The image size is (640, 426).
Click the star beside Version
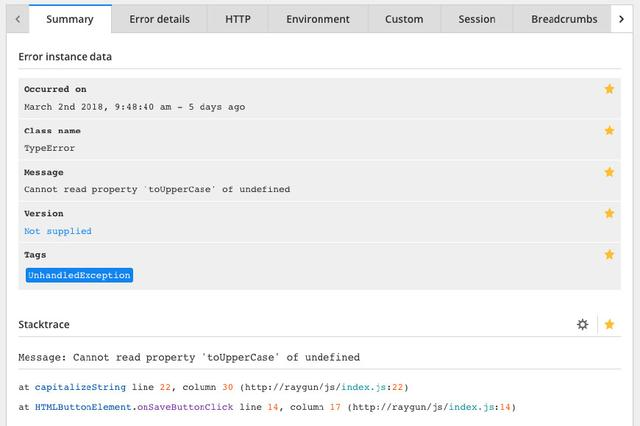click(609, 213)
